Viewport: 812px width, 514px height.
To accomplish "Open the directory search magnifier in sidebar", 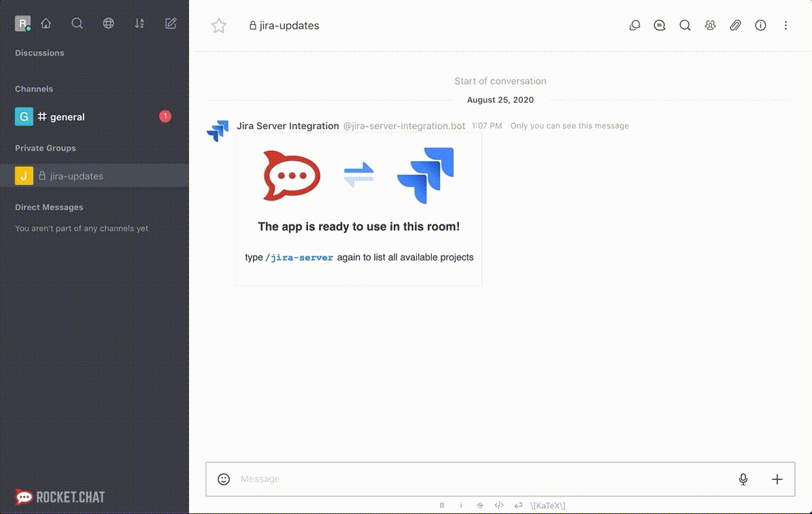I will tap(77, 22).
